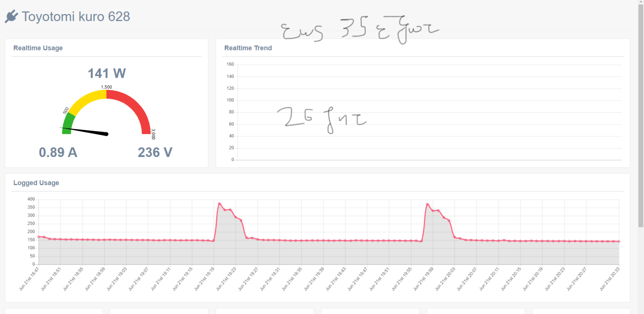Click the 160 label on Realtime Trend axis

coord(230,64)
